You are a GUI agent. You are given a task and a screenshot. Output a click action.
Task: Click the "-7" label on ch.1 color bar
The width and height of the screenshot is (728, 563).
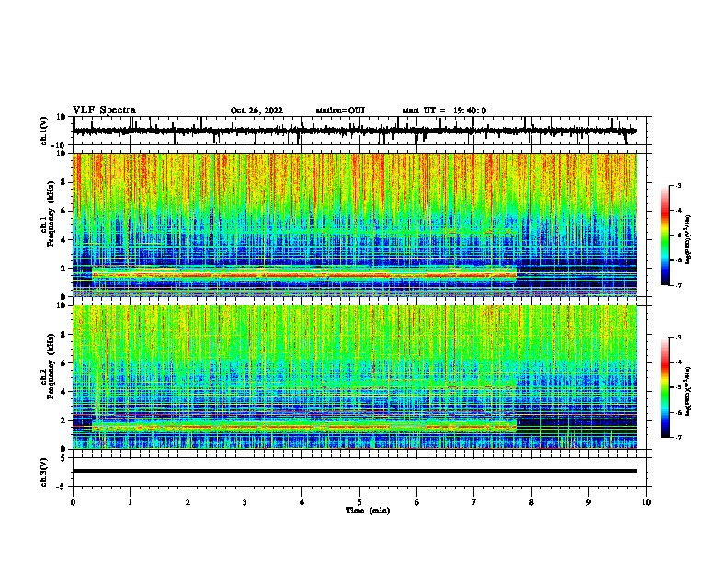[678, 285]
